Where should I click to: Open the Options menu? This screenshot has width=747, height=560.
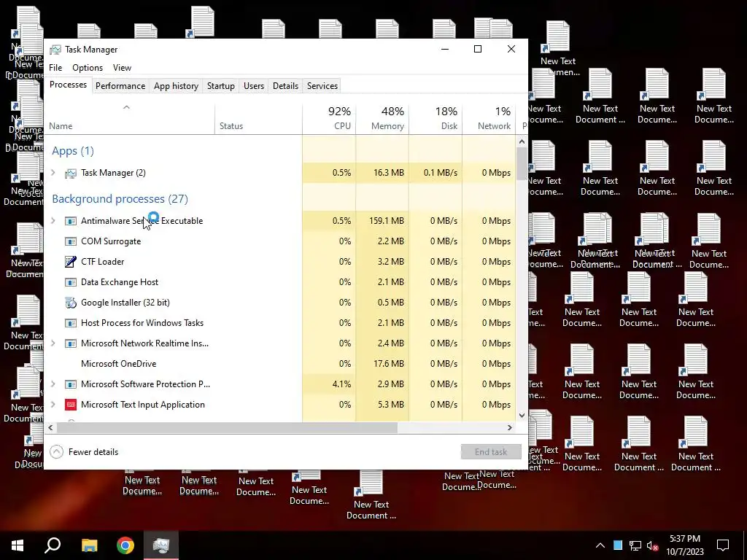point(88,68)
